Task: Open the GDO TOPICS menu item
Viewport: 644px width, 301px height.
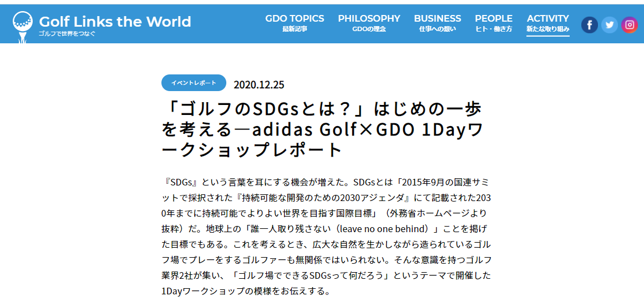Action: point(295,18)
